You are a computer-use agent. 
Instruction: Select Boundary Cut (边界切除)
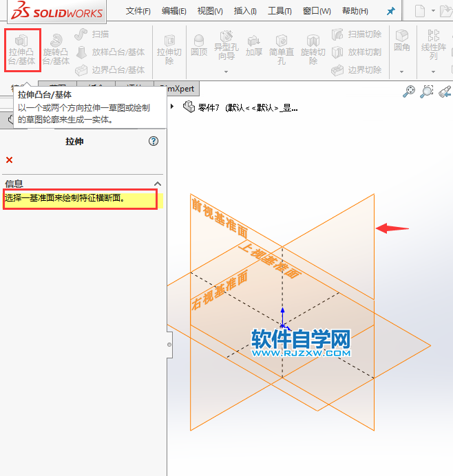(x=357, y=70)
